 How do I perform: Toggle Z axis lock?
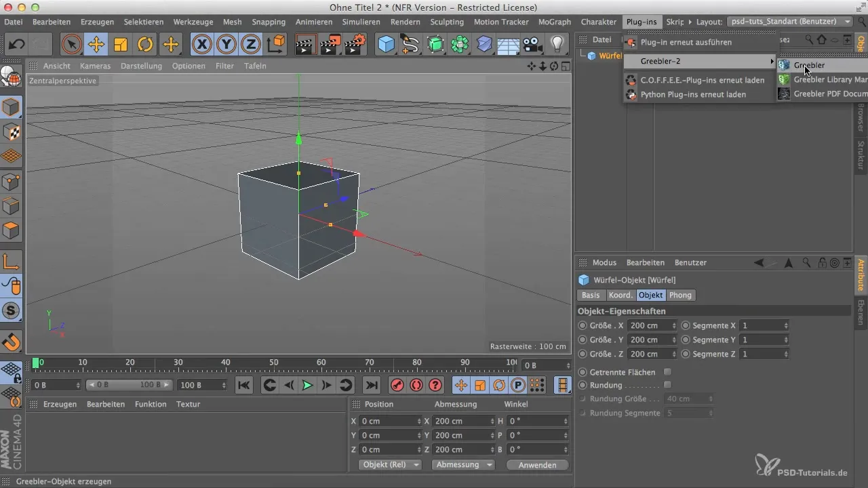[x=251, y=45]
